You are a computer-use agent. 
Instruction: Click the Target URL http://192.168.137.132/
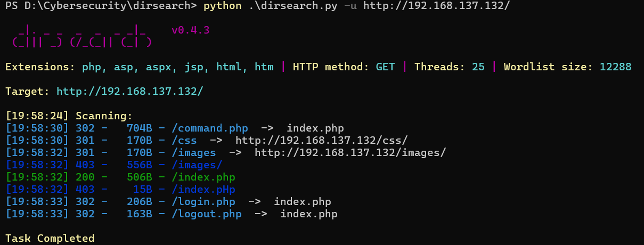[129, 91]
